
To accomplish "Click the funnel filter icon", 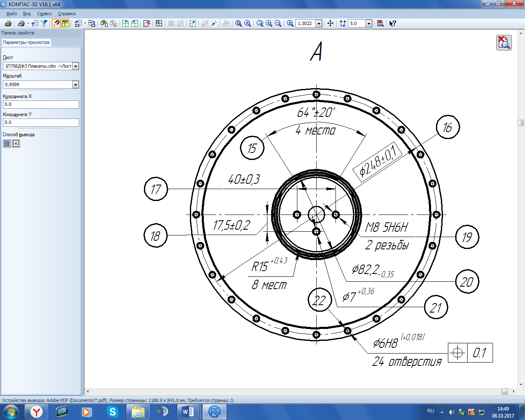I will click(x=44, y=23).
